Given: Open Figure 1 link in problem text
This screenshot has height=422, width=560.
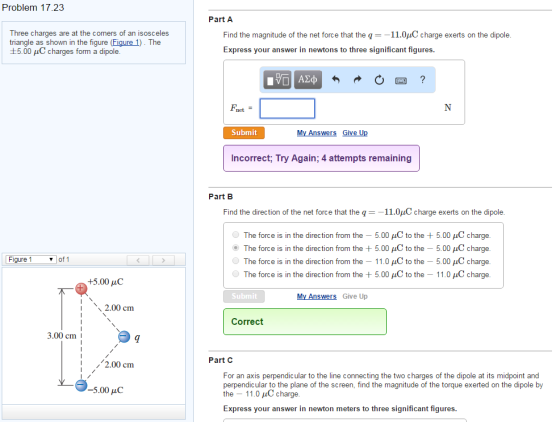Looking at the screenshot, I should click(x=126, y=42).
